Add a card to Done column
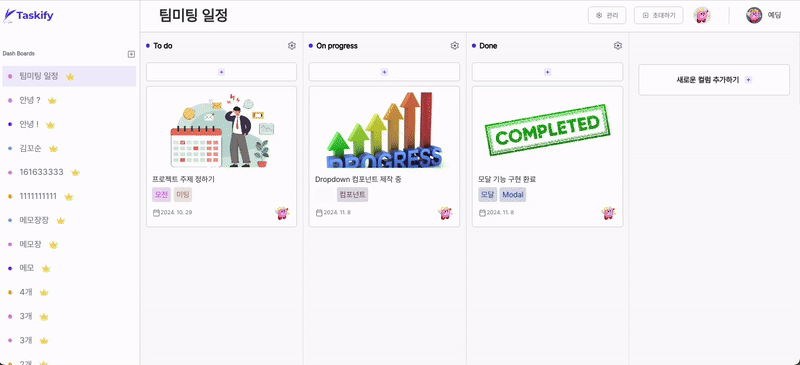 (547, 72)
